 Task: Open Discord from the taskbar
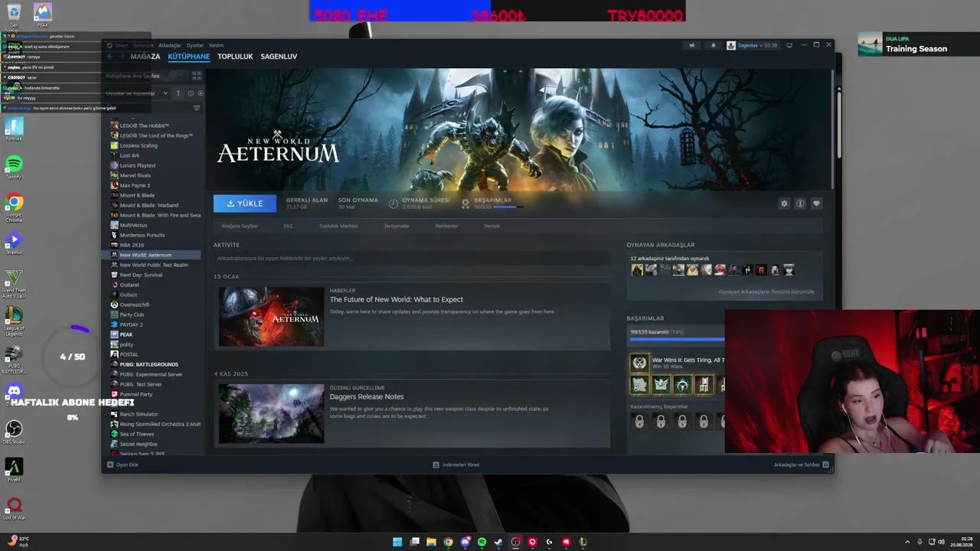(465, 542)
